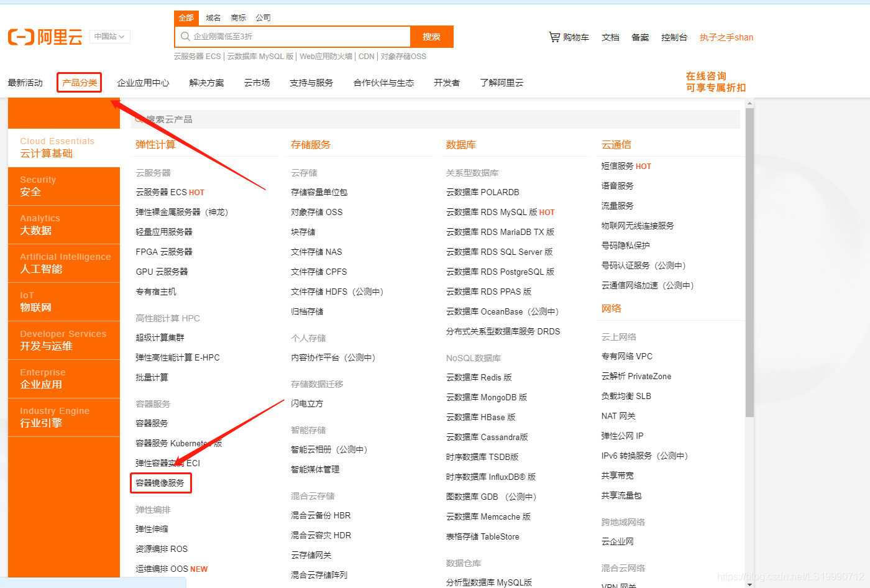This screenshot has width=870, height=588.
Task: Open 文档 in top bar
Action: [610, 37]
